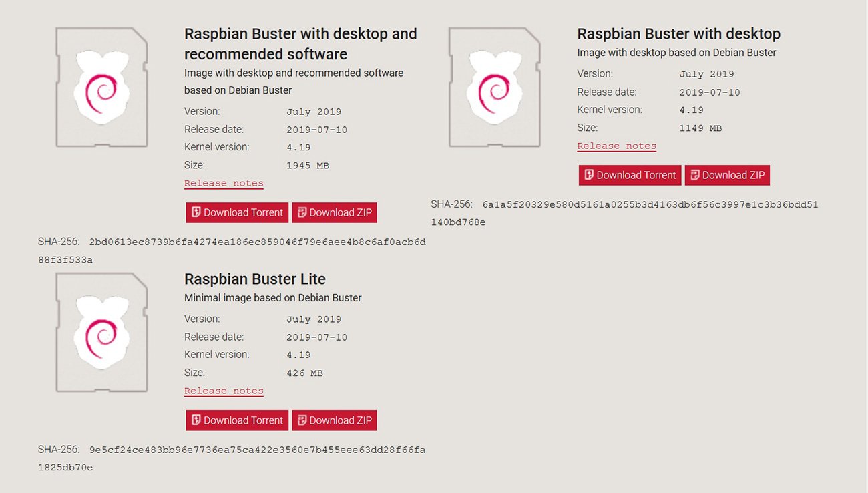Viewport: 868px width, 493px height.
Task: Click the heading next to the description Image with desktop based on Debian Buster
Action: [x=678, y=34]
